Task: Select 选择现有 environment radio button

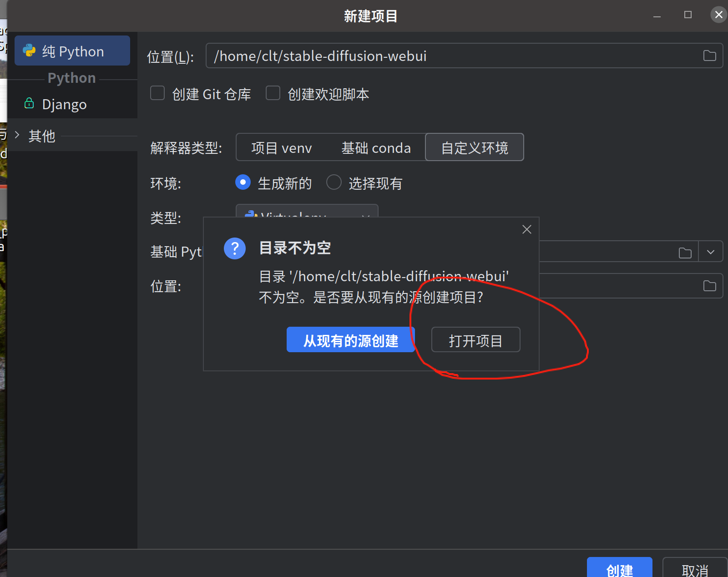Action: point(334,182)
